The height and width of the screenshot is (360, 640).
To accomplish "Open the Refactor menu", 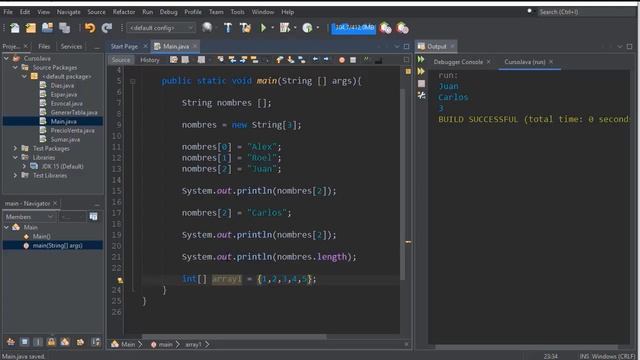I will pyautogui.click(x=124, y=12).
